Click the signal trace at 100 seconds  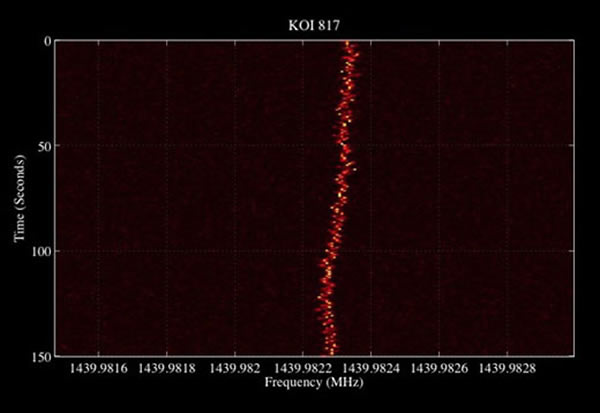331,251
